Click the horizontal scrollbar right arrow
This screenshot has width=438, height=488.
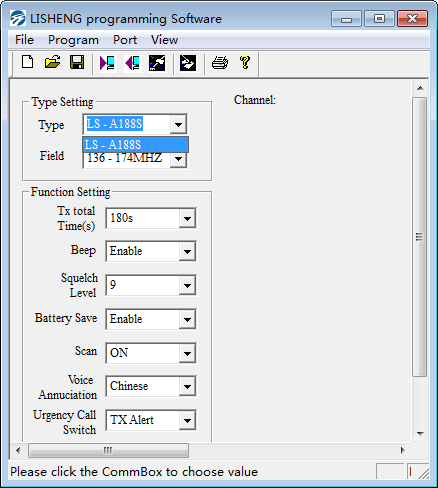403,451
